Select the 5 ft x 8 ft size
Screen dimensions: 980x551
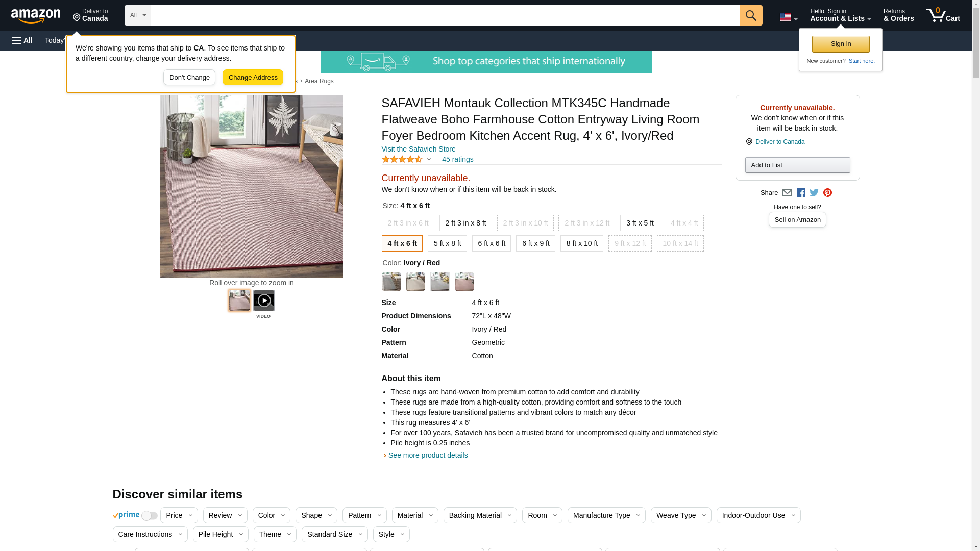447,243
